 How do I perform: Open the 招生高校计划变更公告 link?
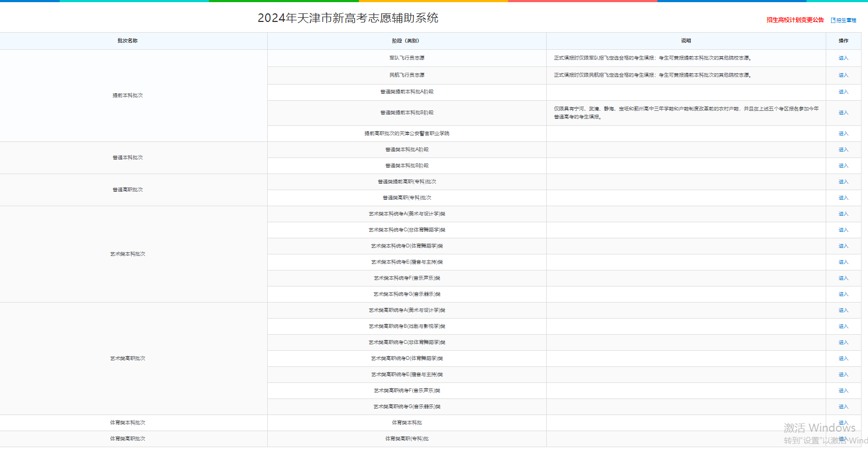(x=795, y=20)
